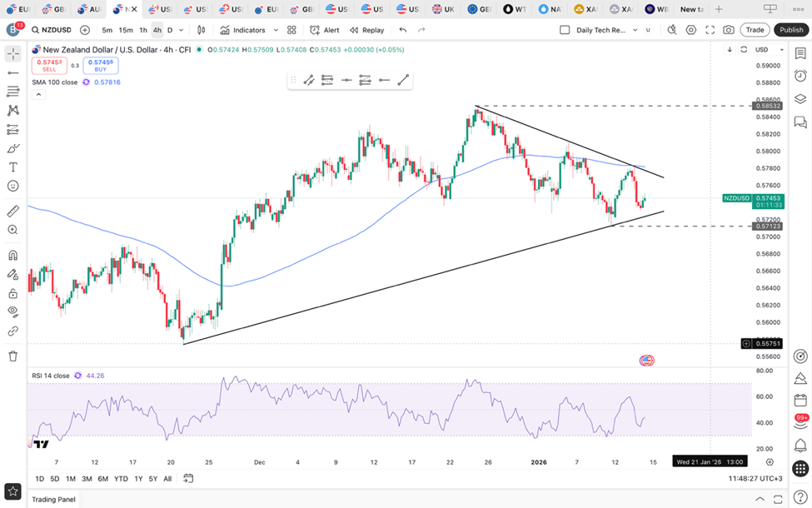Screen dimensions: 812x508
Task: Open quick search icon in top toolbar
Action: 672,30
